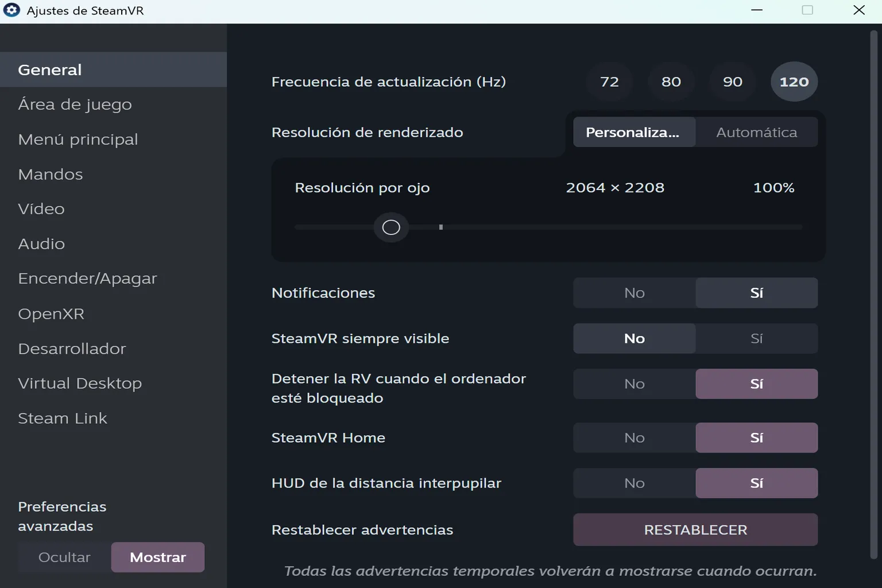Screen dimensions: 882x588
Task: Turn Notificaciones off with No
Action: [635, 293]
